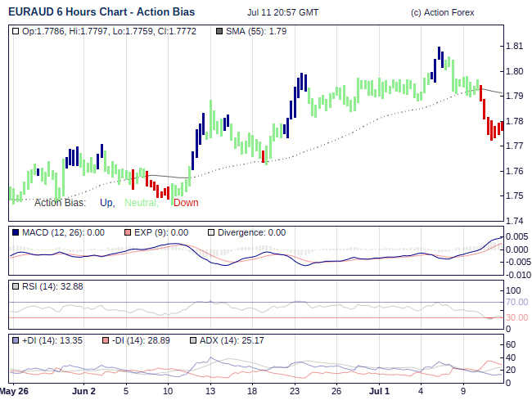This screenshot has height=400, width=532.
Task: Click the +DI (14) legend square
Action: click(16, 340)
